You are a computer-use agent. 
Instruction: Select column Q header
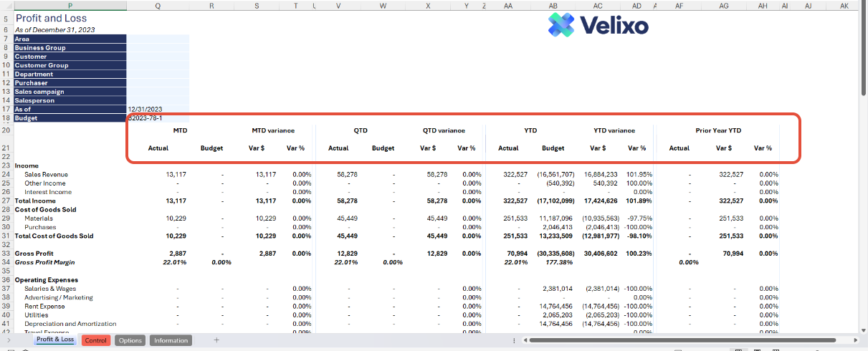coord(158,5)
